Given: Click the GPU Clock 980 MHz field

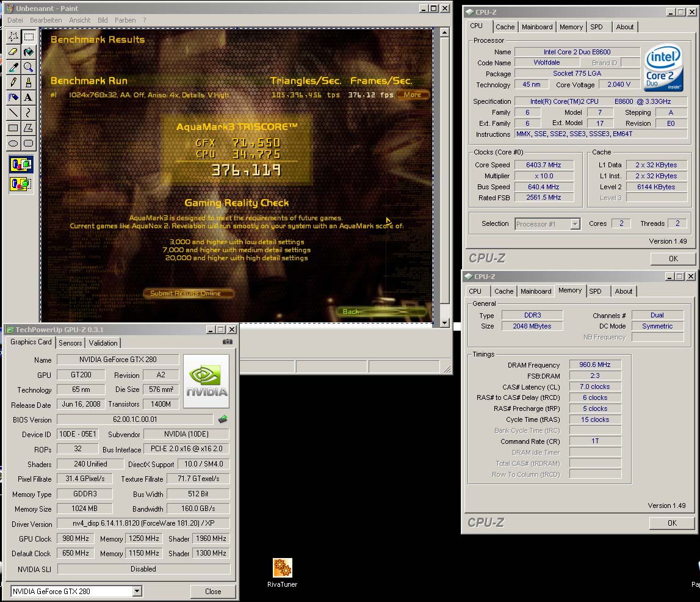Looking at the screenshot, I should coord(76,539).
